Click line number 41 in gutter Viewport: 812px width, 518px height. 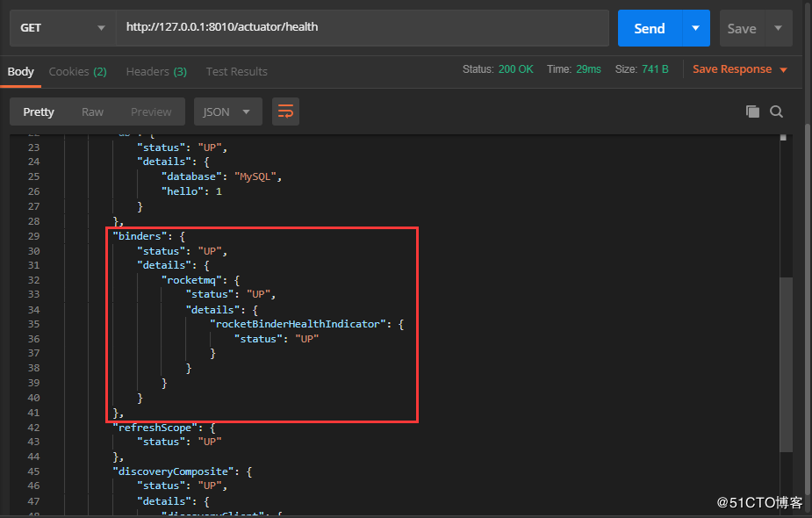click(33, 413)
